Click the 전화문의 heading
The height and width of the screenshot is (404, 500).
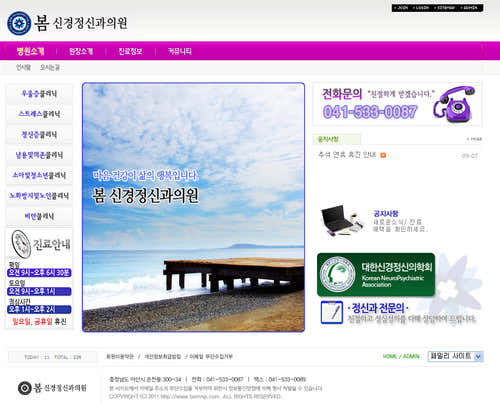point(342,94)
